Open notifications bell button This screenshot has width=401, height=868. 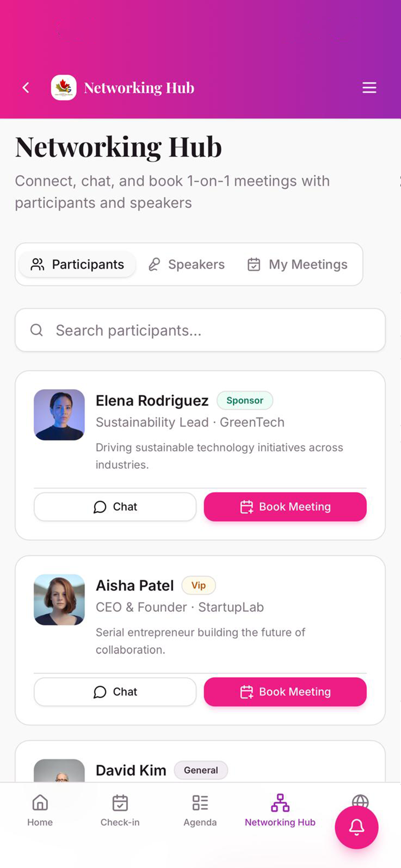pos(357,827)
